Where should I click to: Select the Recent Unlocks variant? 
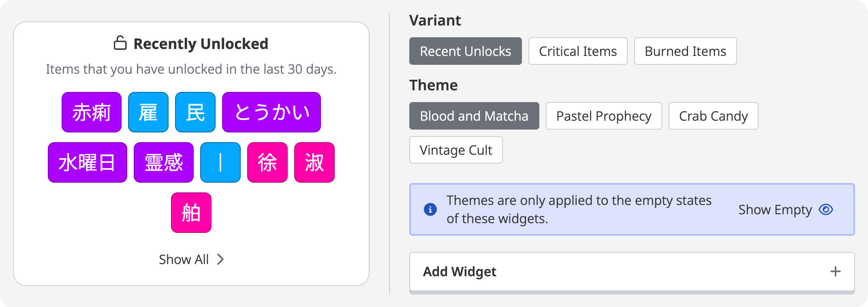tap(465, 51)
